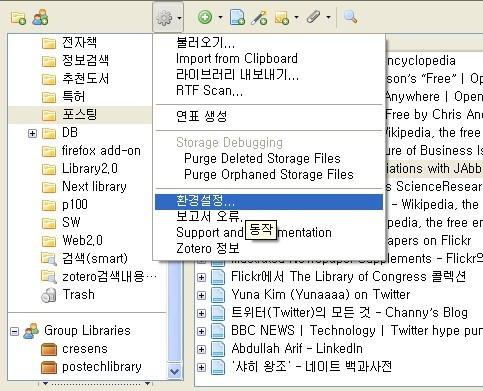The width and height of the screenshot is (483, 391).
Task: Open the New Note dropdown arrow
Action: pyautogui.click(x=296, y=17)
